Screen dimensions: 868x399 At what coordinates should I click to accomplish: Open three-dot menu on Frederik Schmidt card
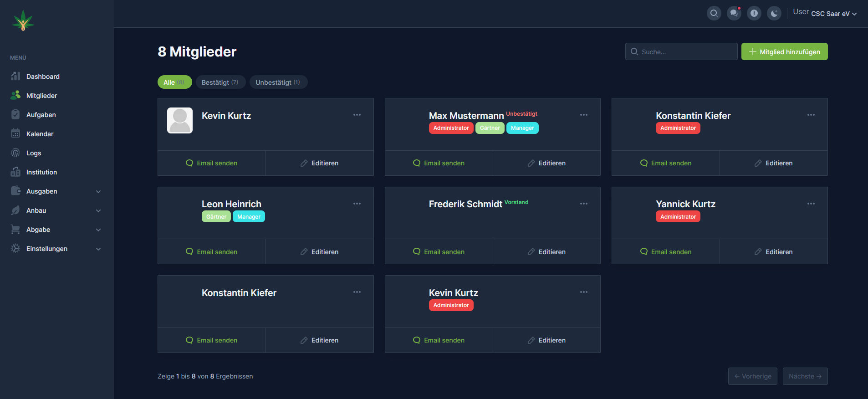tap(584, 204)
